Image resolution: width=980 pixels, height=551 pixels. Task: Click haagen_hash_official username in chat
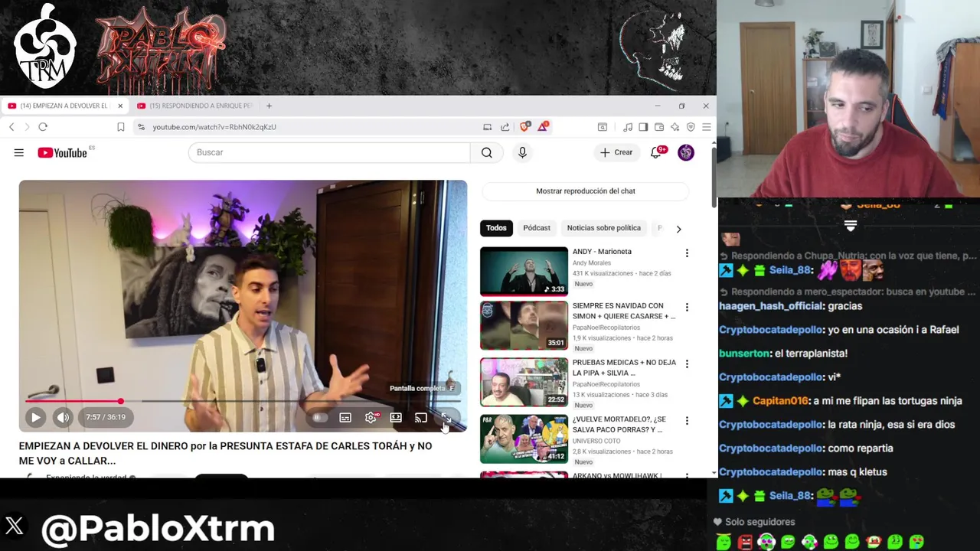tap(772, 306)
